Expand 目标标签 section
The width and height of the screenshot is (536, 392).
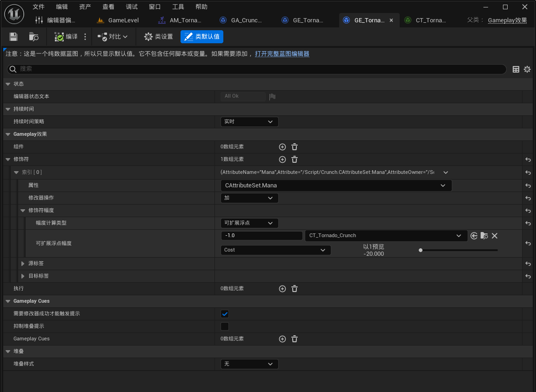(x=23, y=276)
